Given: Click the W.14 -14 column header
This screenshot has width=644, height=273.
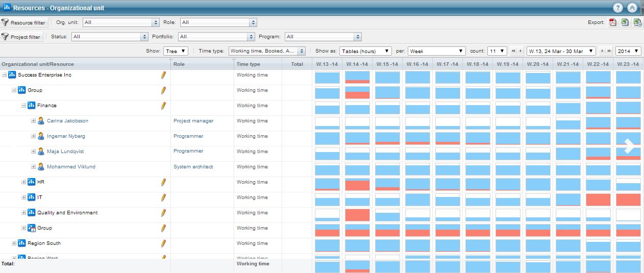Looking at the screenshot, I should point(357,64).
